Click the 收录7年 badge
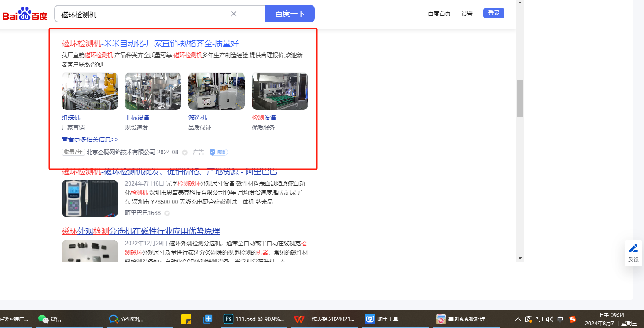 click(x=73, y=152)
